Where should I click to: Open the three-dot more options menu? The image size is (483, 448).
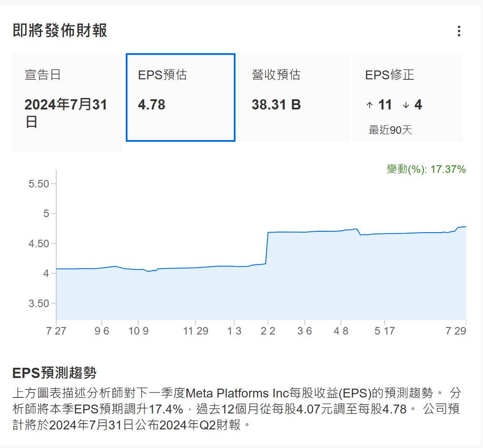pyautogui.click(x=459, y=31)
